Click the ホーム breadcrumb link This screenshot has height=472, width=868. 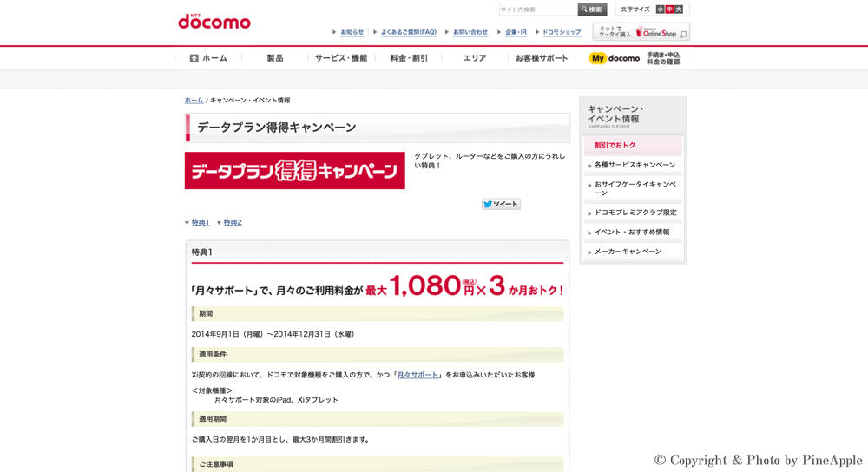(x=194, y=101)
